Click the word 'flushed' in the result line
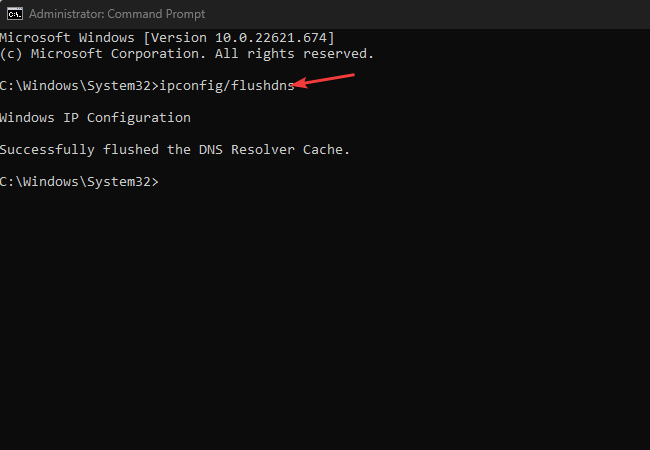Viewport: 650px width, 450px height. tap(131, 150)
